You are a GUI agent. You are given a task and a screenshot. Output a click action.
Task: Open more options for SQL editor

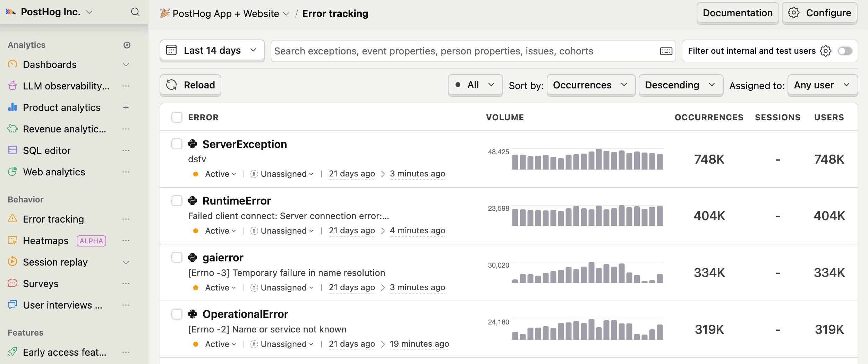126,150
